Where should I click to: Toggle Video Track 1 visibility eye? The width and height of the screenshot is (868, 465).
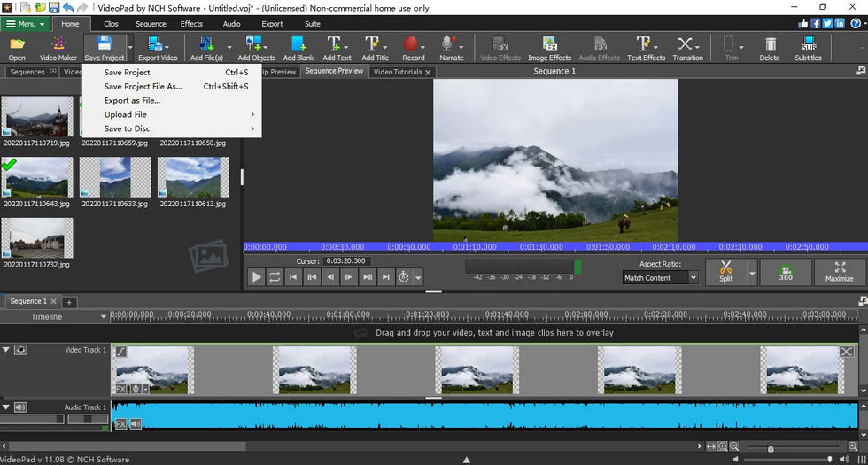(x=20, y=350)
